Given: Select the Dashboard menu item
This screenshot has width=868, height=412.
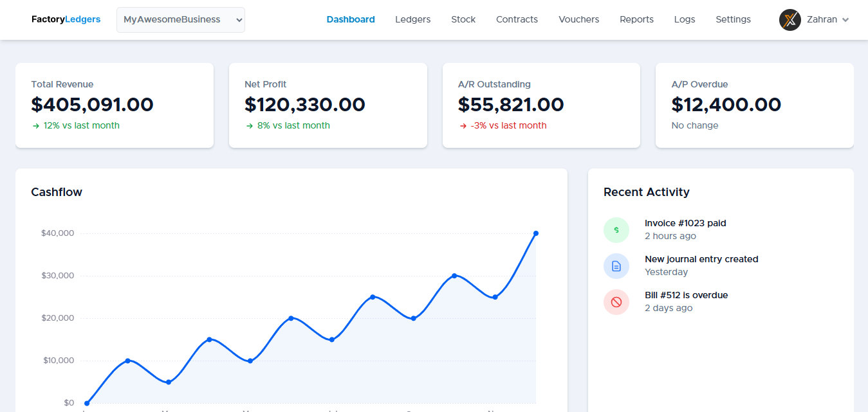Looking at the screenshot, I should [351, 19].
